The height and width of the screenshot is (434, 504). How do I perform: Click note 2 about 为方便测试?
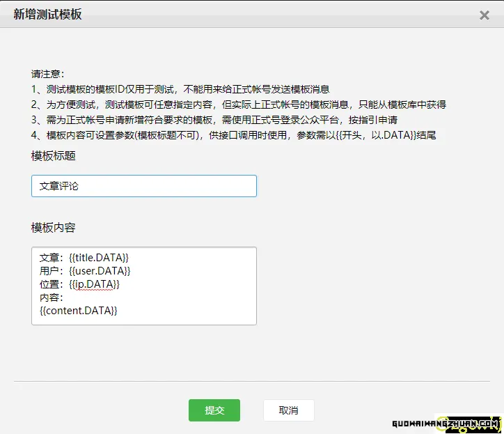239,104
